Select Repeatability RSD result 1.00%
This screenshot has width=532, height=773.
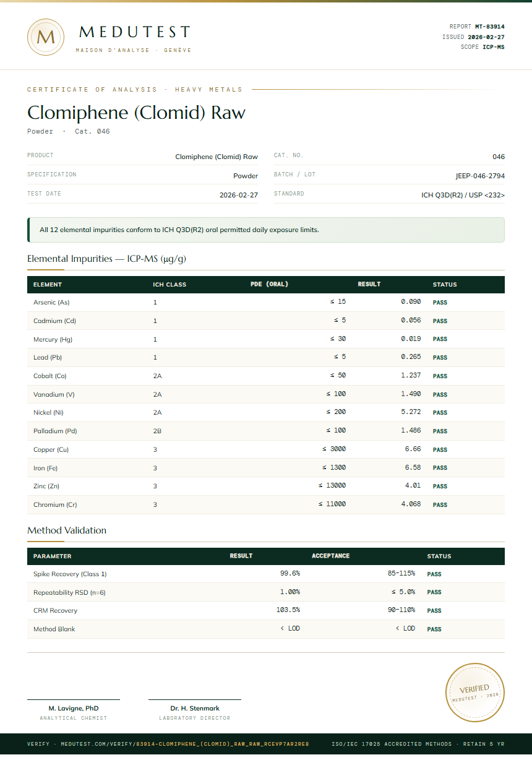290,592
